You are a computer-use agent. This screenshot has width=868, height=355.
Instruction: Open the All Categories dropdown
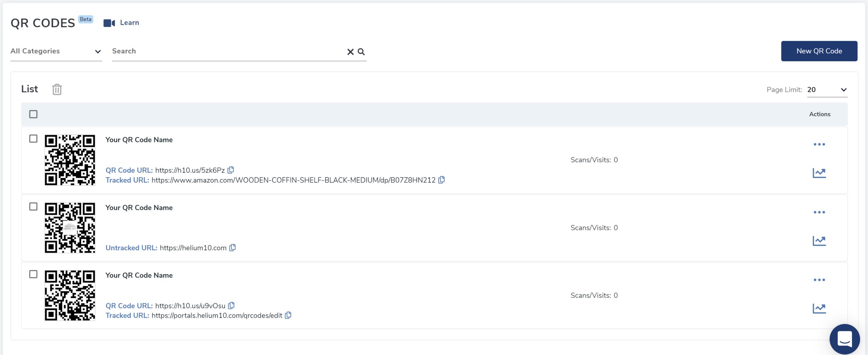55,51
